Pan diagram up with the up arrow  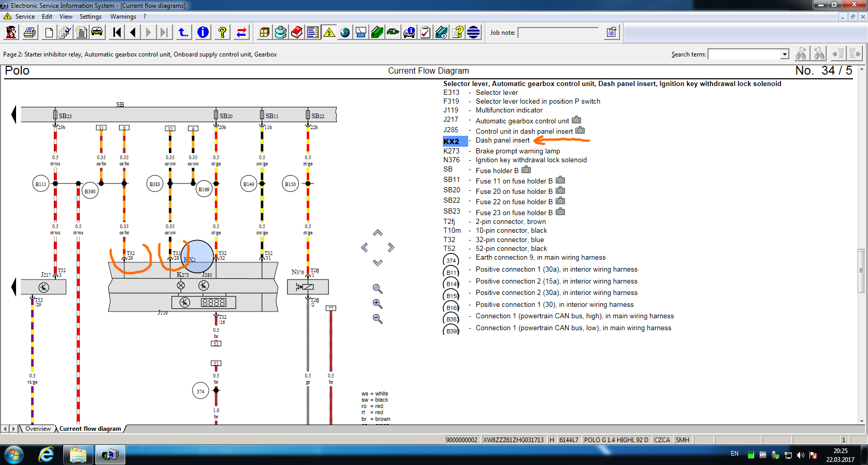(378, 233)
